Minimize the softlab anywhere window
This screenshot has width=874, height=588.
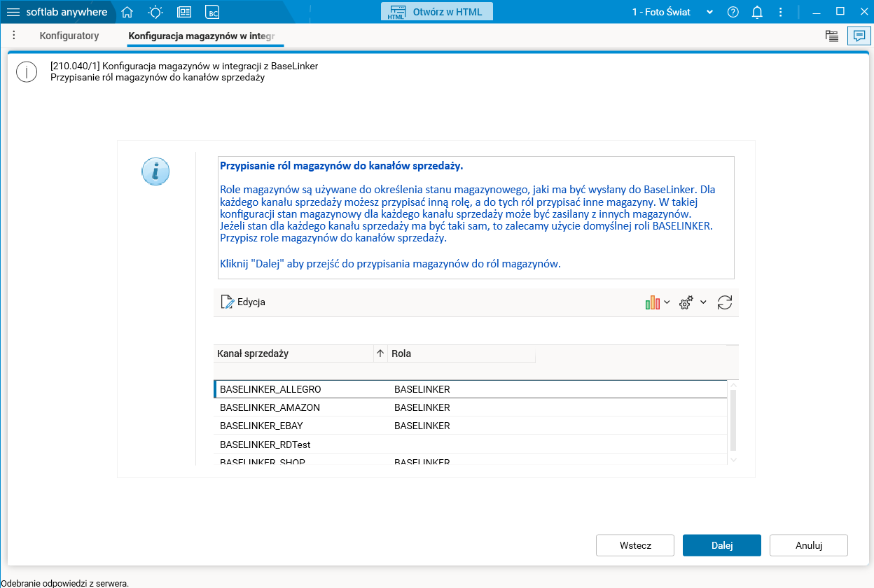click(816, 12)
